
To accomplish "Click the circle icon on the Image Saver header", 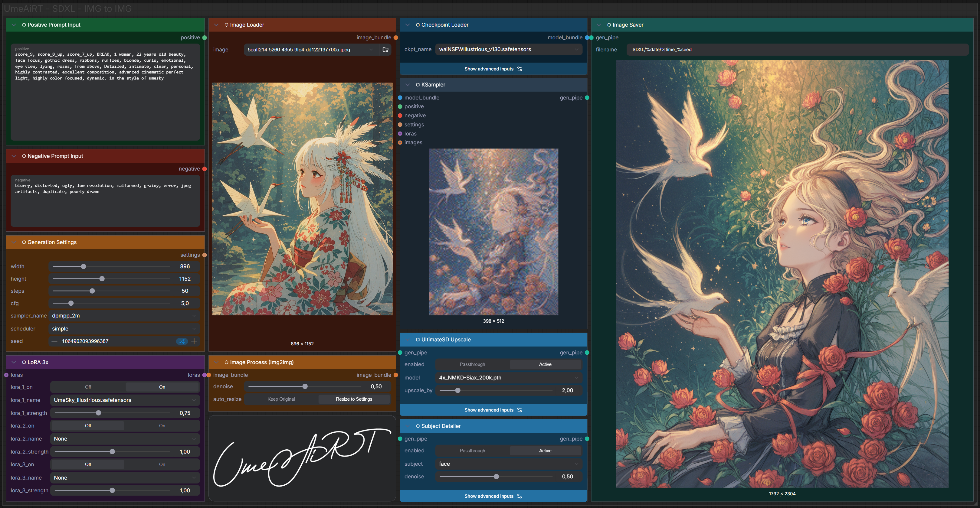I will [x=609, y=24].
